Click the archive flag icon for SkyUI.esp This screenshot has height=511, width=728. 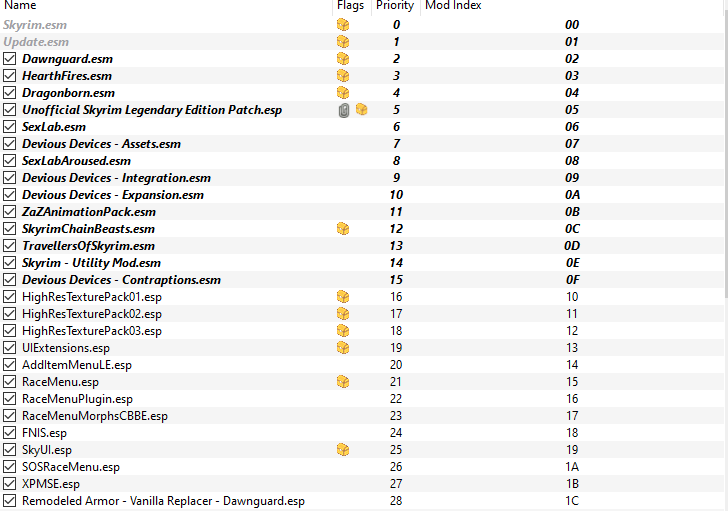point(343,450)
